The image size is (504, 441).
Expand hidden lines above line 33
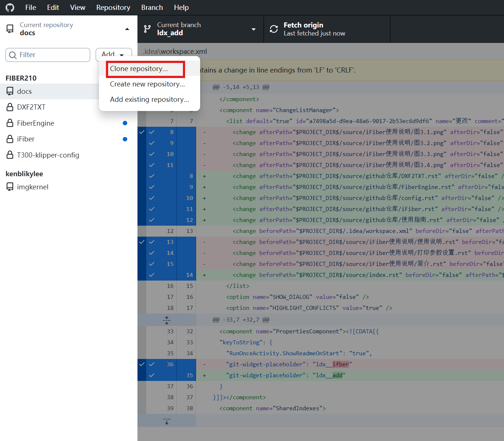(167, 320)
